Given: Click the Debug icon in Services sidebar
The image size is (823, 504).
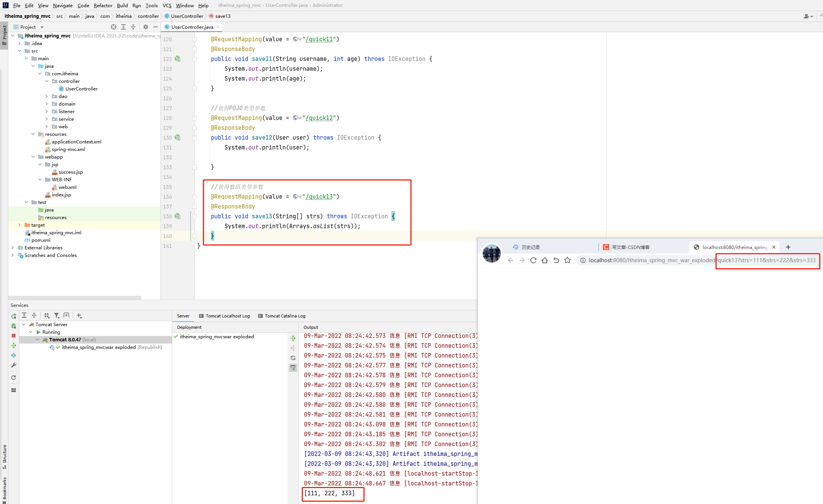Looking at the screenshot, I should click(14, 326).
